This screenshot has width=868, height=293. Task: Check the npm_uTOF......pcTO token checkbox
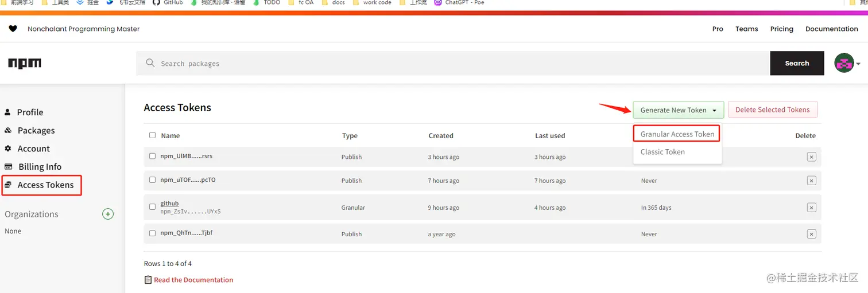point(152,179)
